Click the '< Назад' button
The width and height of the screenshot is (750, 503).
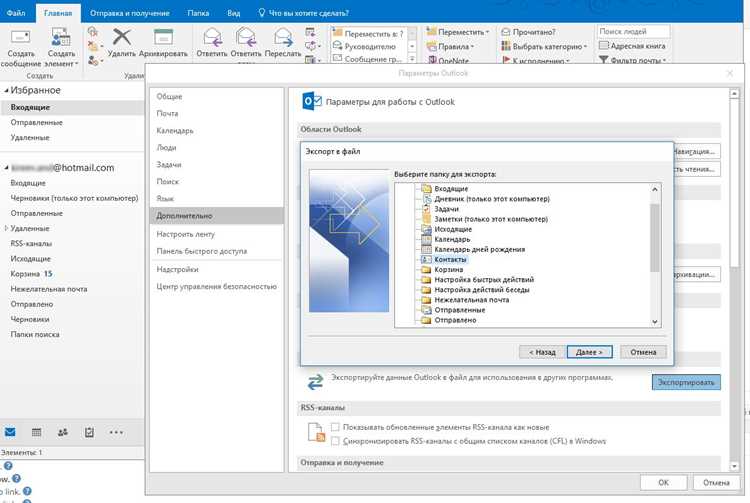coord(542,352)
